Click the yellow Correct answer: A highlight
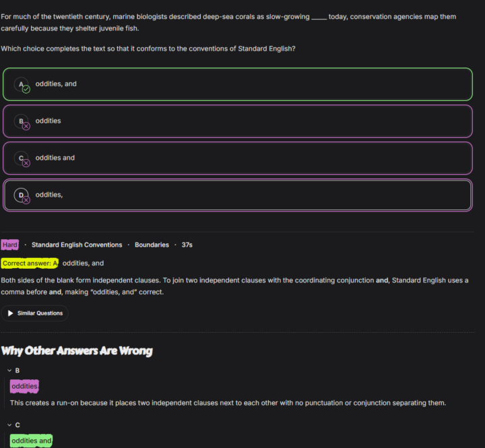The image size is (485, 448). pos(30,263)
